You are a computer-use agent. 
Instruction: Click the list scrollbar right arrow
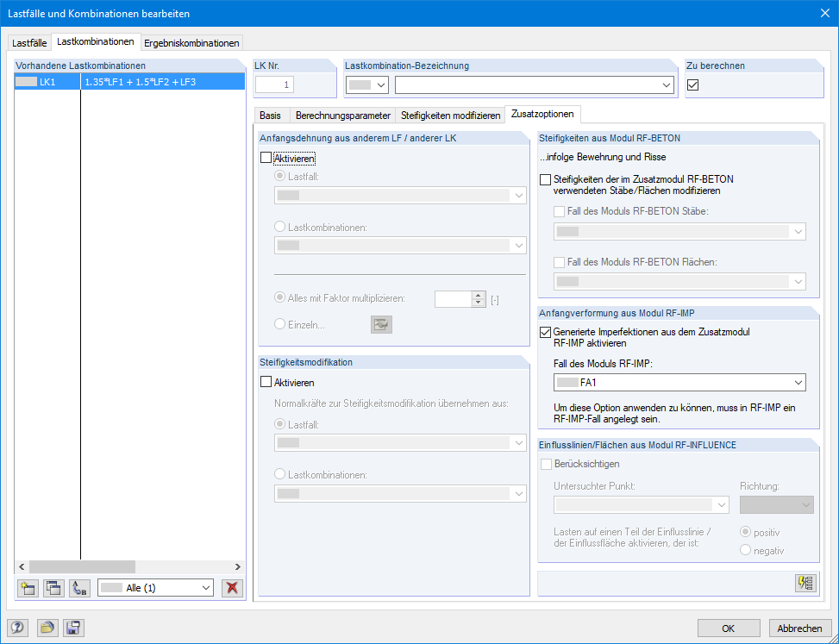[x=237, y=567]
